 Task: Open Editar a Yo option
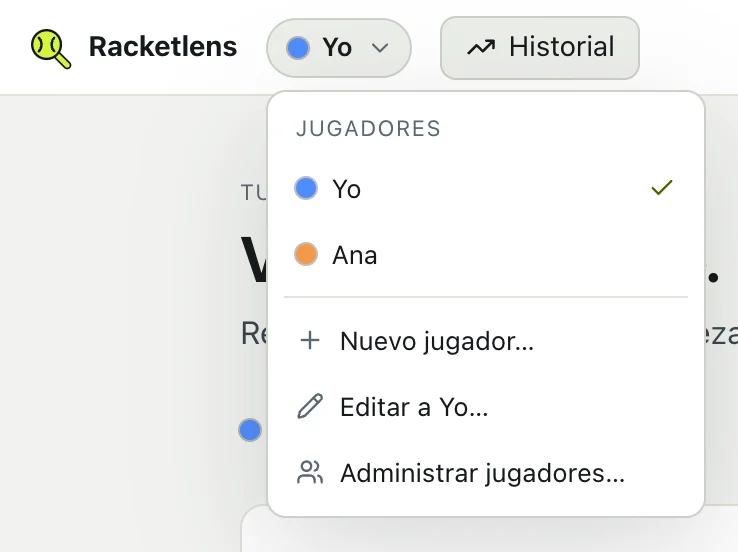pos(485,407)
